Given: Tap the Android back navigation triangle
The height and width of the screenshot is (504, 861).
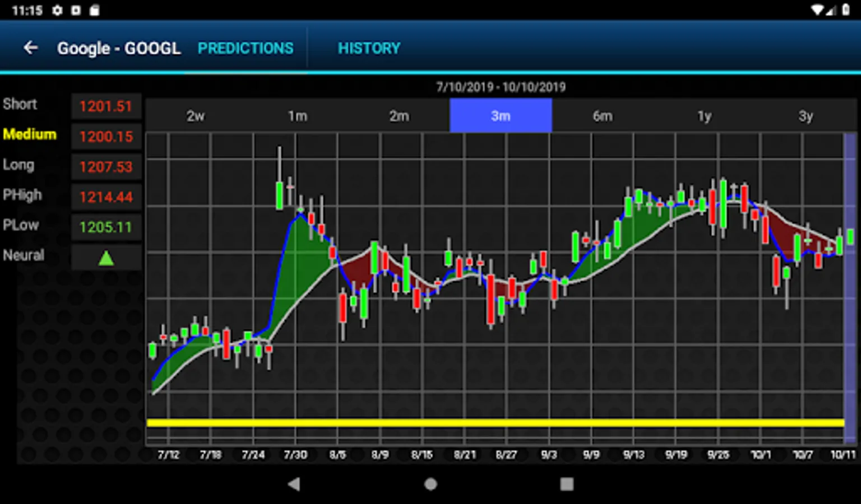Looking at the screenshot, I should click(x=294, y=484).
